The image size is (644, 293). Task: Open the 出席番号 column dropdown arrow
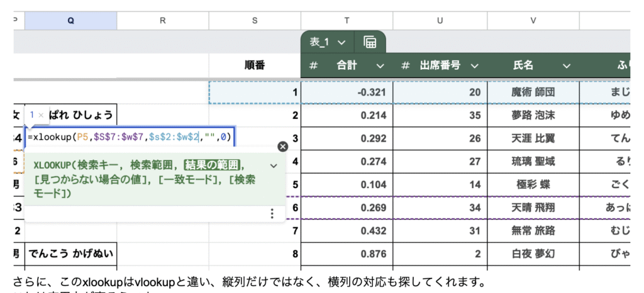tap(474, 65)
